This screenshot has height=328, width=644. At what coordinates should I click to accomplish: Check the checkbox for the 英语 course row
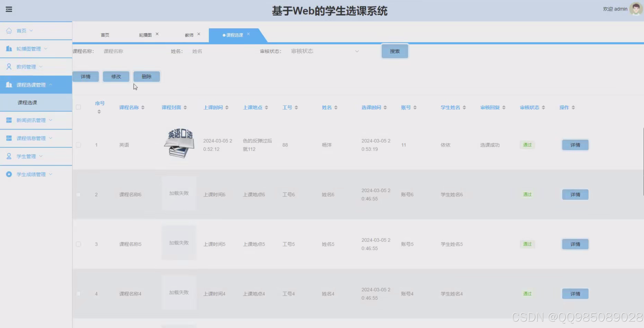coord(78,145)
